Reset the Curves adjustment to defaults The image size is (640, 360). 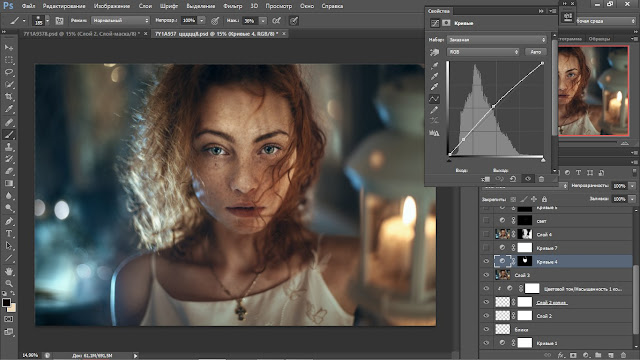(513, 179)
